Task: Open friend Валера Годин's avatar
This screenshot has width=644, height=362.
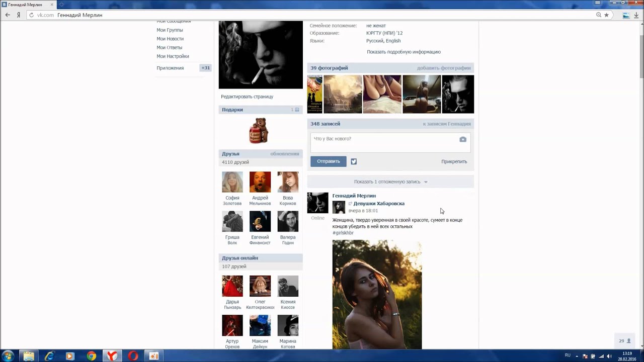Action: [x=288, y=221]
